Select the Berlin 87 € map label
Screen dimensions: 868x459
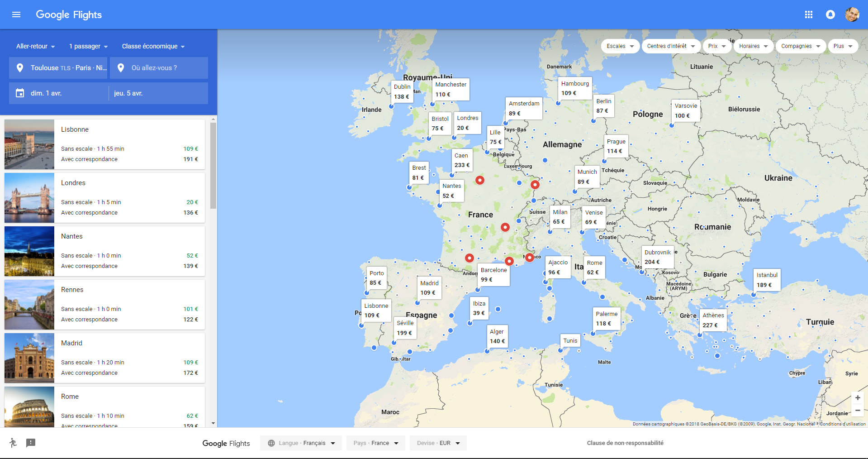coord(604,106)
